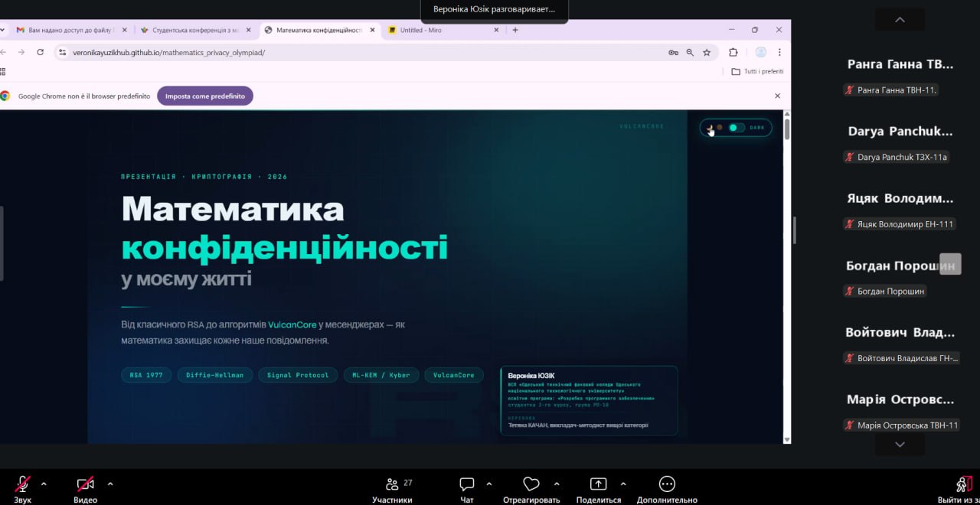Expand share options arrow next to Поделиться
Viewport: 980px width, 505px height.
tap(623, 484)
